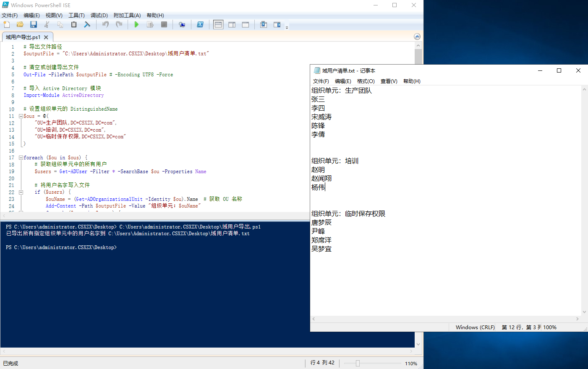
Task: Open Notepad 编辑(E) menu
Action: click(343, 81)
